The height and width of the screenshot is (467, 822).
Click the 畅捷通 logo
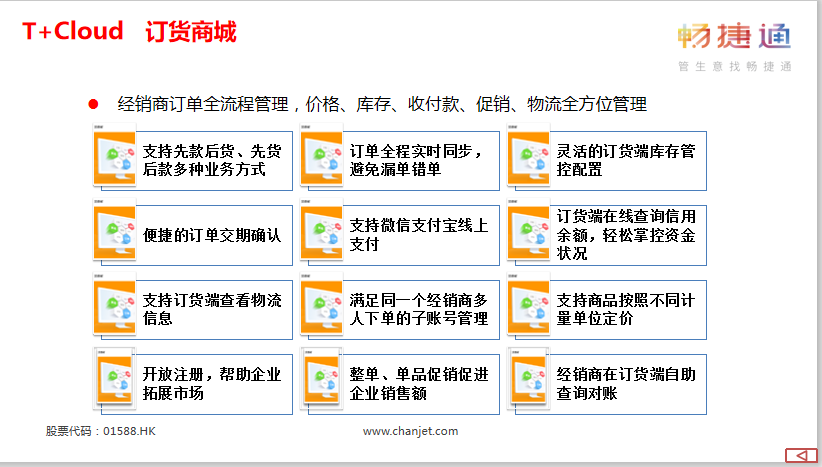click(734, 36)
